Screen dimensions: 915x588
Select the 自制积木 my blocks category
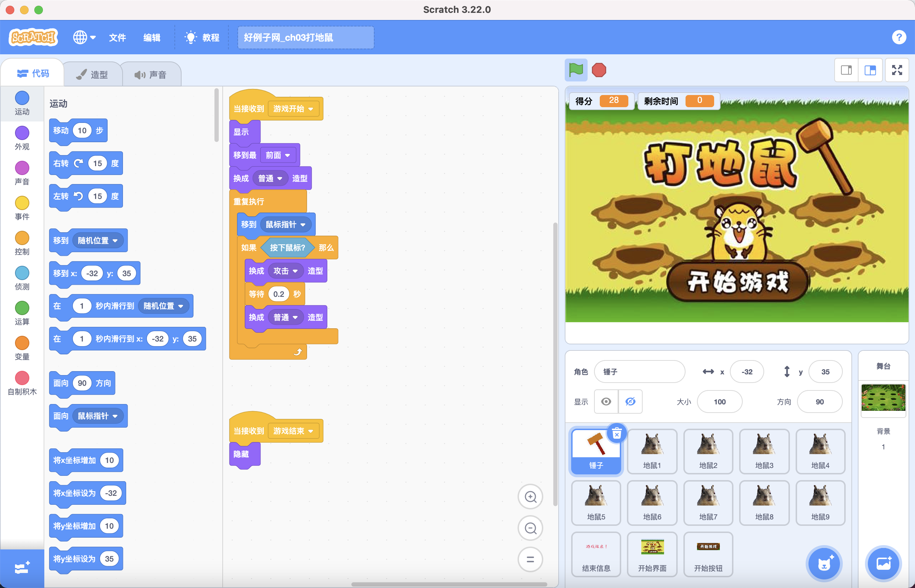click(22, 383)
